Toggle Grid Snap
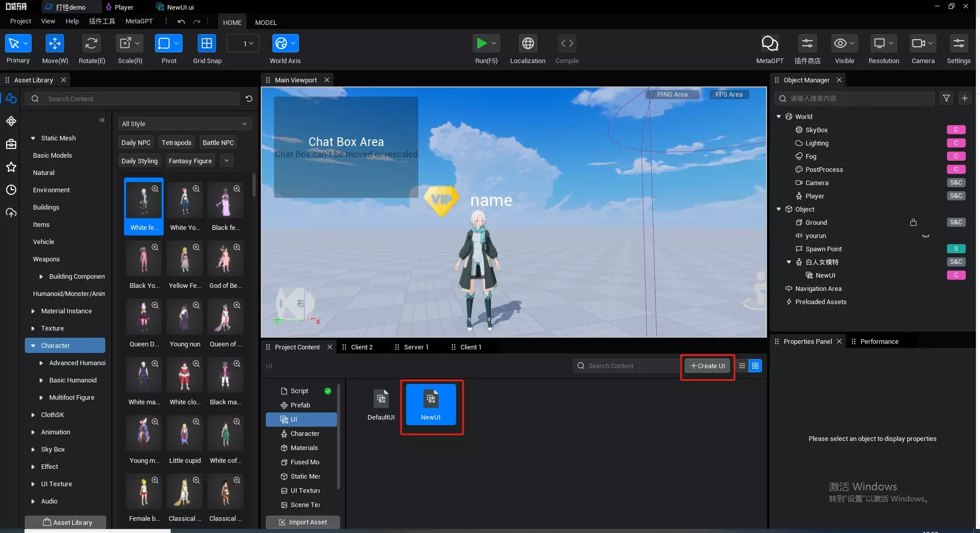Viewport: 980px width, 533px height. [207, 44]
